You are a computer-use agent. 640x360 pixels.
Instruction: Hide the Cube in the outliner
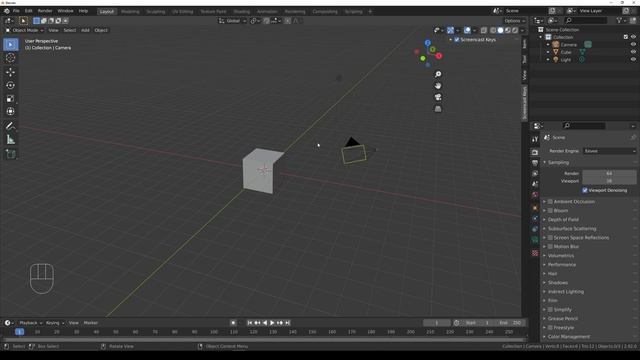[633, 52]
